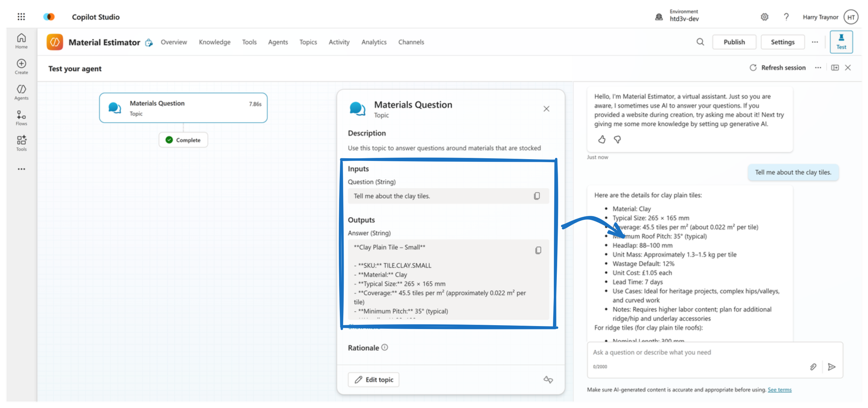This screenshot has width=868, height=408.
Task: Click the 'Lead Time: 7 days' line
Action: (x=638, y=282)
